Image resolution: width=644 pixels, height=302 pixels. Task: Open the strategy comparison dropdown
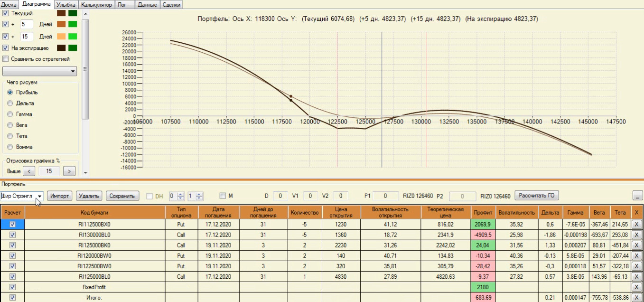pos(40,71)
